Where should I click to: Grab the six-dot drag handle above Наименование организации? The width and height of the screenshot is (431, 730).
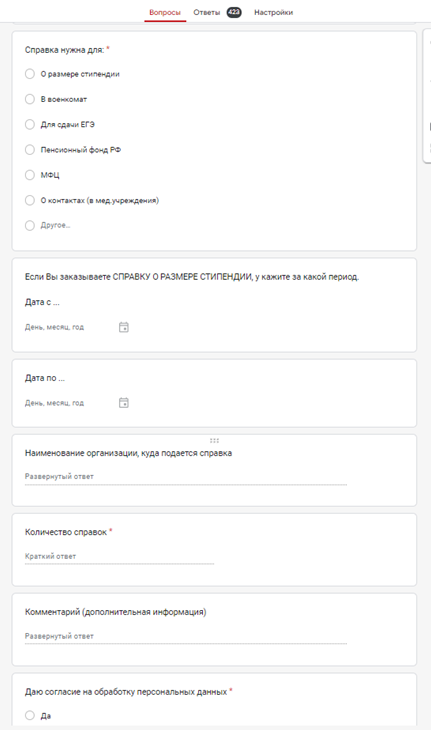point(214,440)
